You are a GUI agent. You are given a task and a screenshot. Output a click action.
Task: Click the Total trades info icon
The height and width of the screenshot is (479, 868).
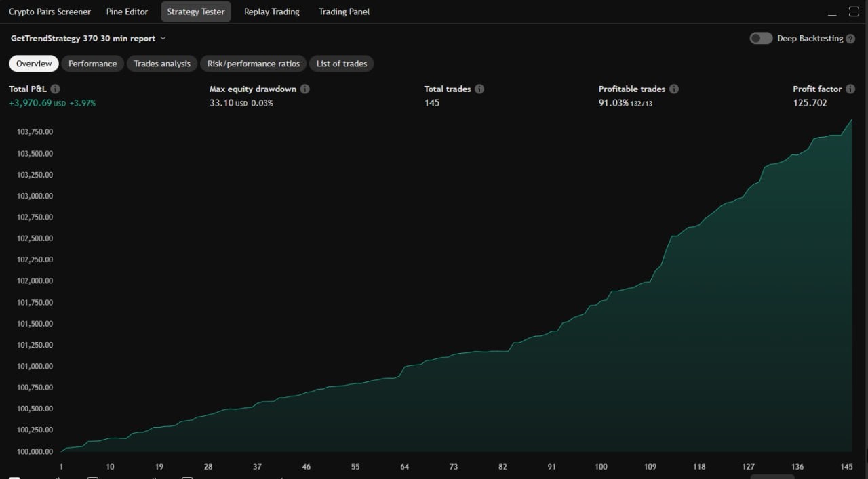click(x=479, y=89)
